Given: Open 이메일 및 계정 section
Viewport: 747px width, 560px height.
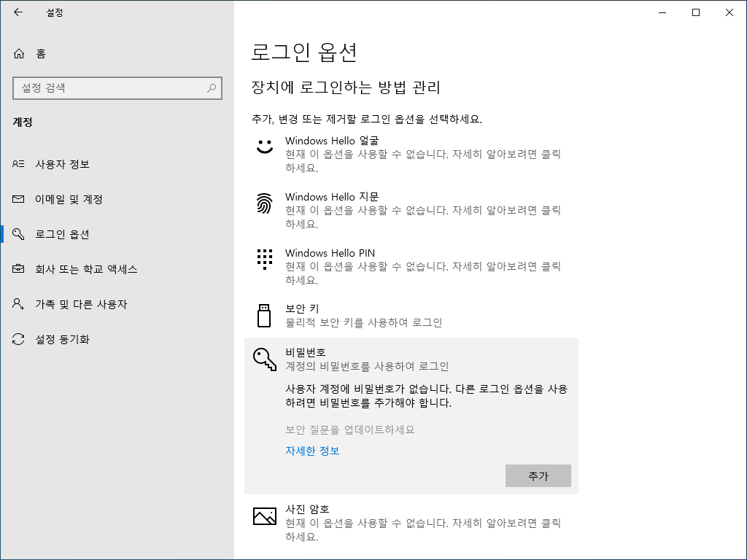Looking at the screenshot, I should pos(117,199).
